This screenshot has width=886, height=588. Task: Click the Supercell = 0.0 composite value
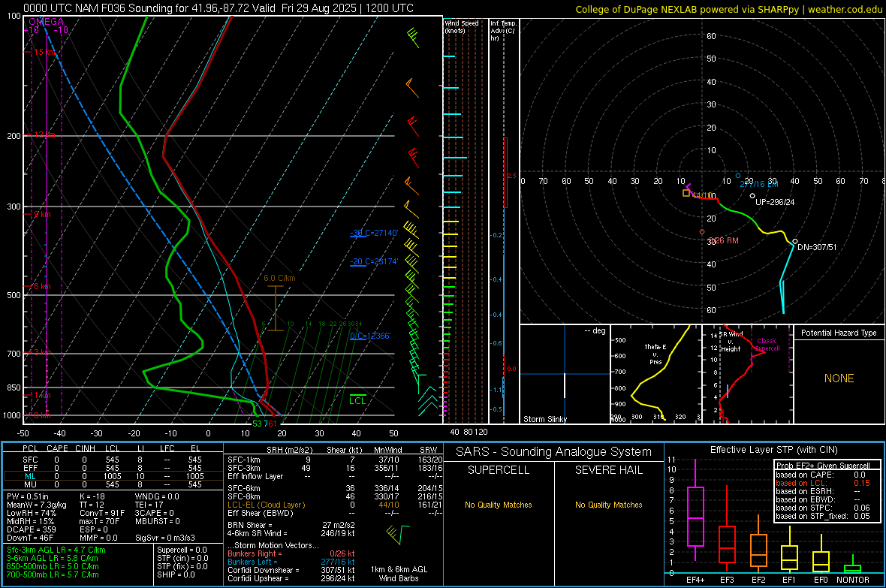click(x=182, y=550)
